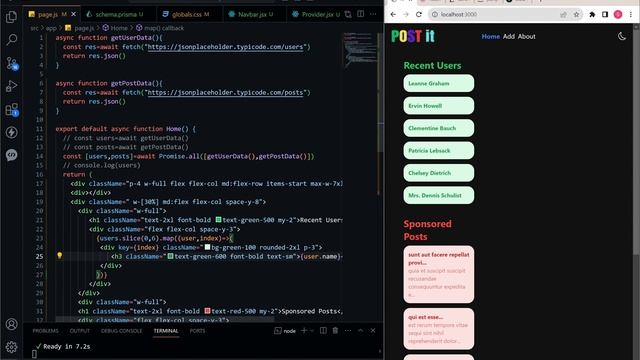640x360 pixels.
Task: Open the Manage gear in VS Code
Action: (x=11, y=347)
